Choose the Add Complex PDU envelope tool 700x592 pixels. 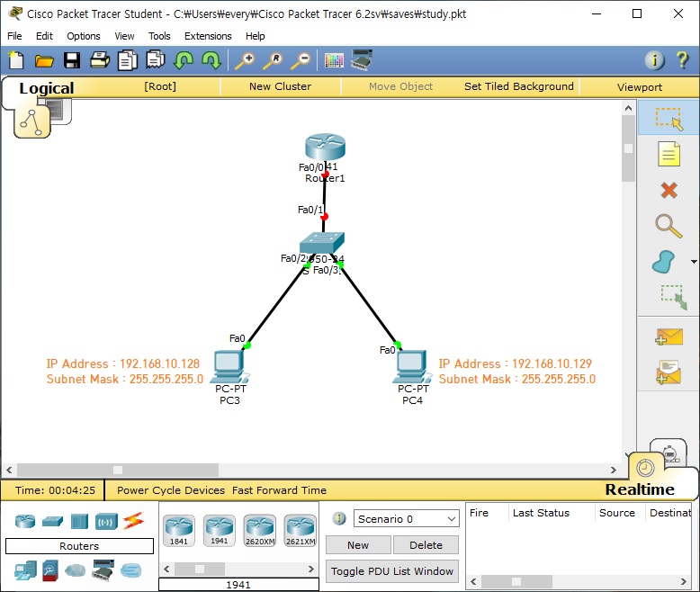pyautogui.click(x=669, y=372)
